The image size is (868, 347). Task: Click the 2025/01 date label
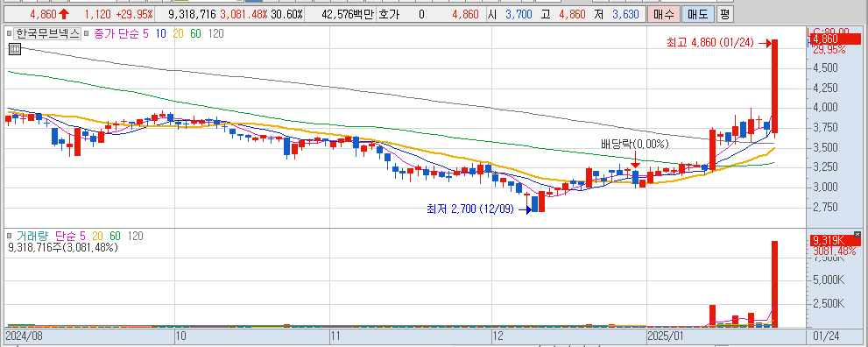pyautogui.click(x=666, y=336)
